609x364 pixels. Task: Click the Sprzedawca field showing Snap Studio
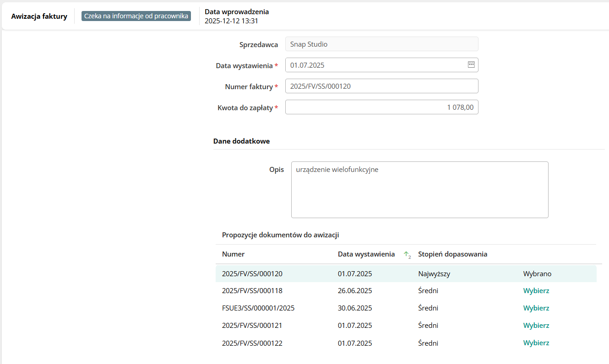point(381,44)
